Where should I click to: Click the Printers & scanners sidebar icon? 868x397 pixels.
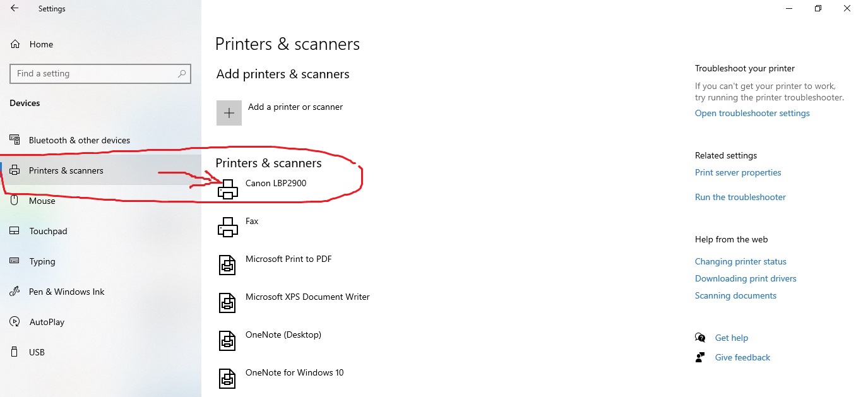[x=15, y=170]
